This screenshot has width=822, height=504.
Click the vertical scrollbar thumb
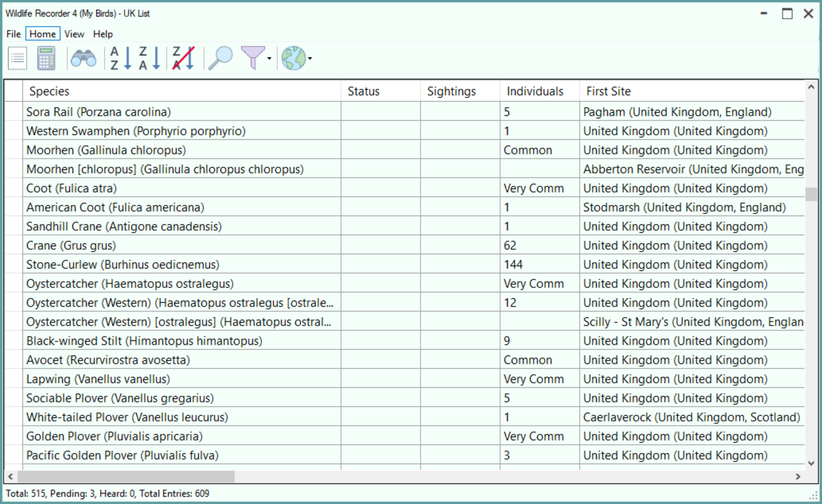click(x=811, y=194)
